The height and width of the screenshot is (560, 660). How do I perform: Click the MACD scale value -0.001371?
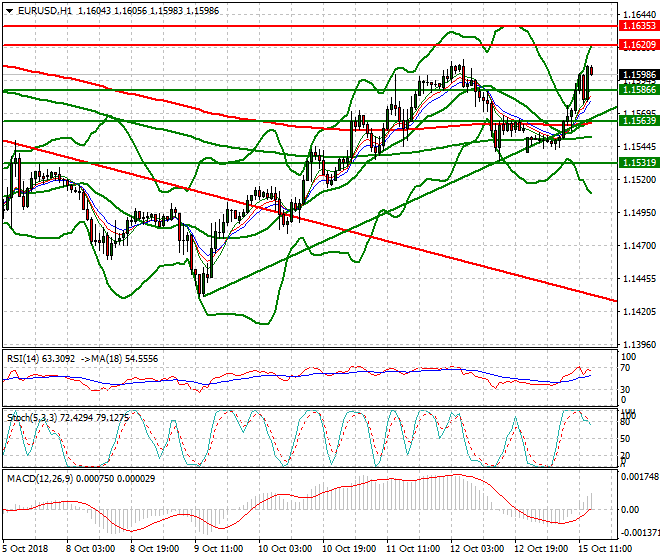[640, 533]
